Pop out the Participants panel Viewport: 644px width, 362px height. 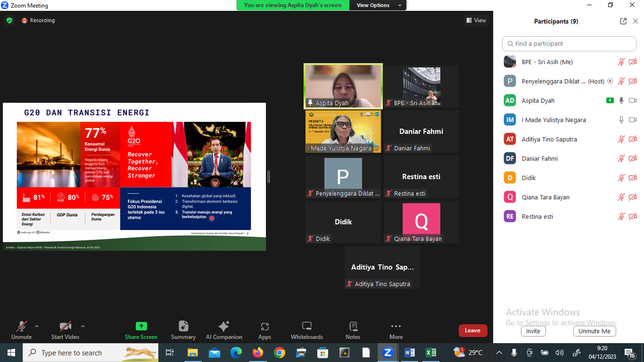click(623, 21)
